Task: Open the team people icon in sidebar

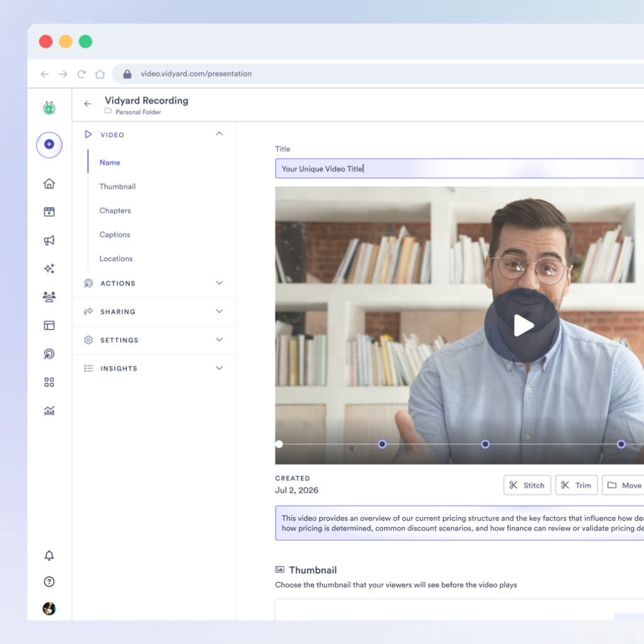Action: (49, 297)
